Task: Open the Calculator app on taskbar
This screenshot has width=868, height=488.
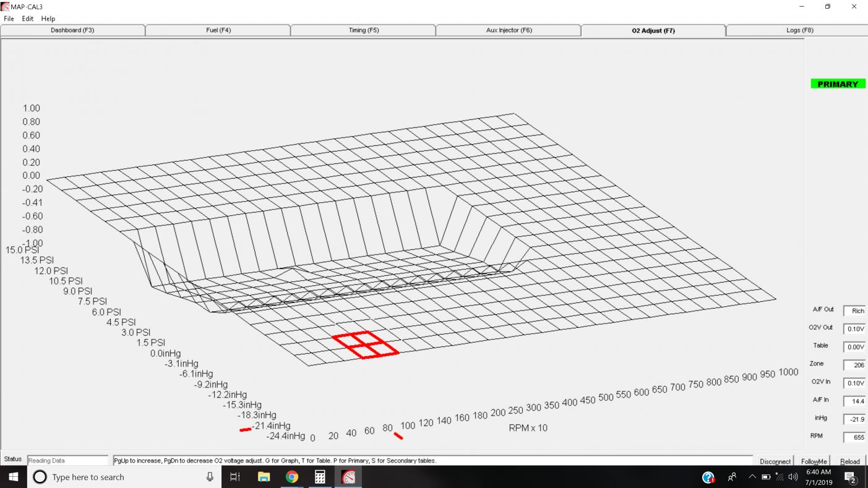Action: point(320,477)
